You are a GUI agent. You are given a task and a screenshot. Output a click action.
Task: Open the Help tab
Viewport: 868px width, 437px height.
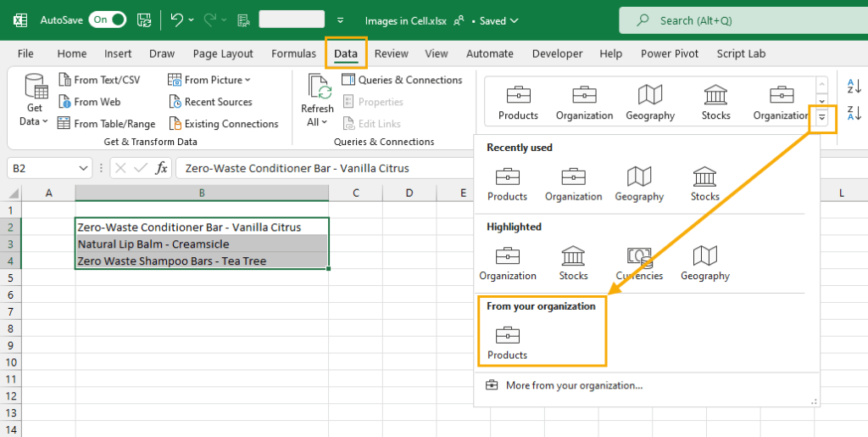[610, 53]
